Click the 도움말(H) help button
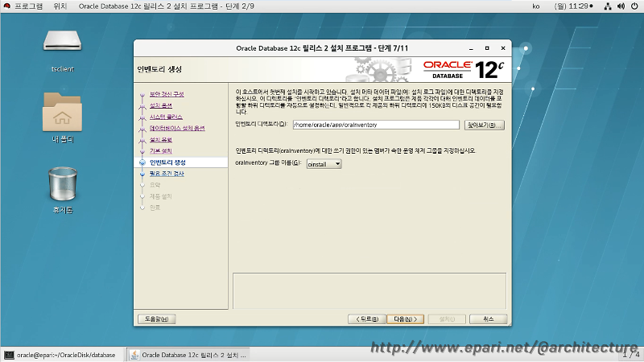The width and height of the screenshot is (644, 362). pos(156,319)
